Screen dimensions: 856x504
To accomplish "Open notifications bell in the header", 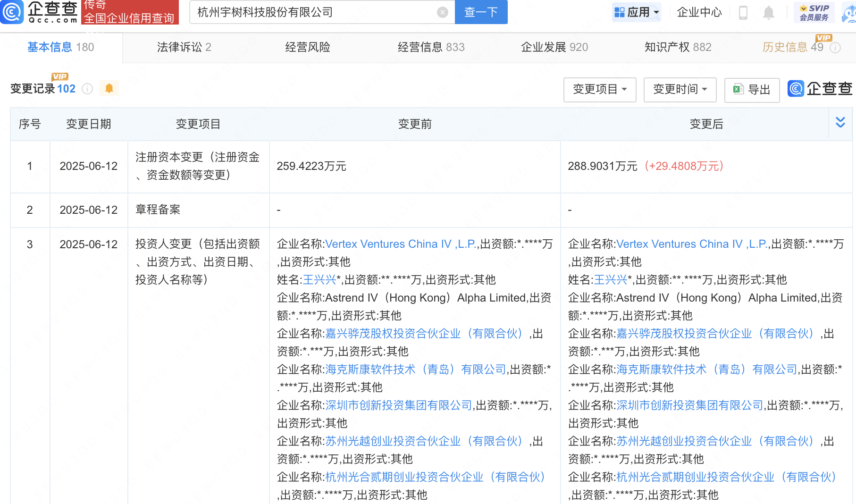I will click(x=768, y=13).
